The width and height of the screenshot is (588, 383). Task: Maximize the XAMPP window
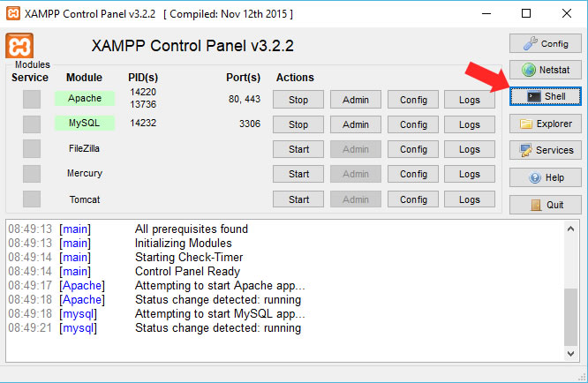tap(526, 13)
